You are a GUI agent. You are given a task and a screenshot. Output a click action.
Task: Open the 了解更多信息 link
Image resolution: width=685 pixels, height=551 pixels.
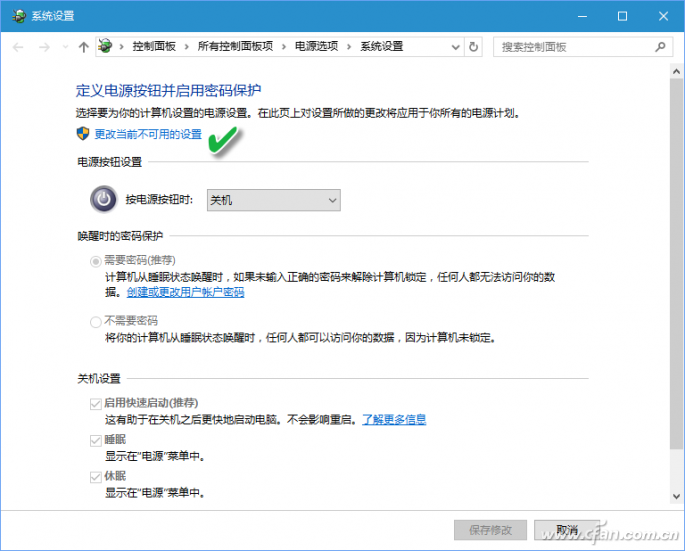click(x=394, y=419)
